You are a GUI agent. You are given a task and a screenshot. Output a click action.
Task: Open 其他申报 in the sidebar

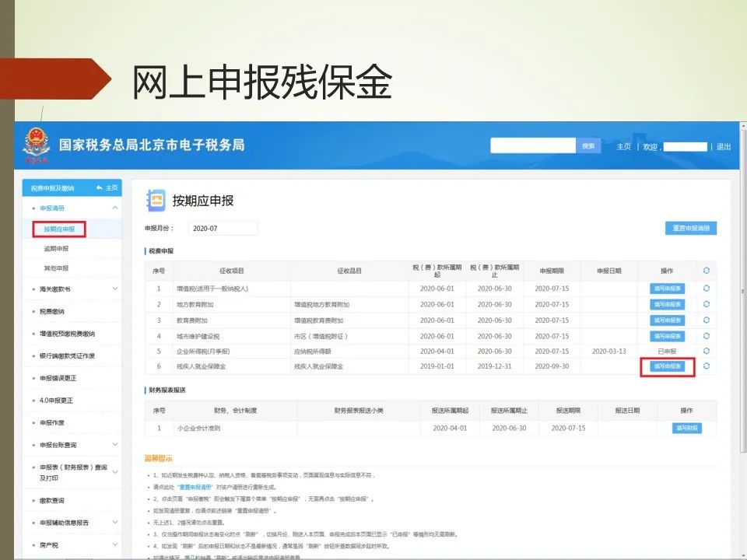(x=56, y=268)
